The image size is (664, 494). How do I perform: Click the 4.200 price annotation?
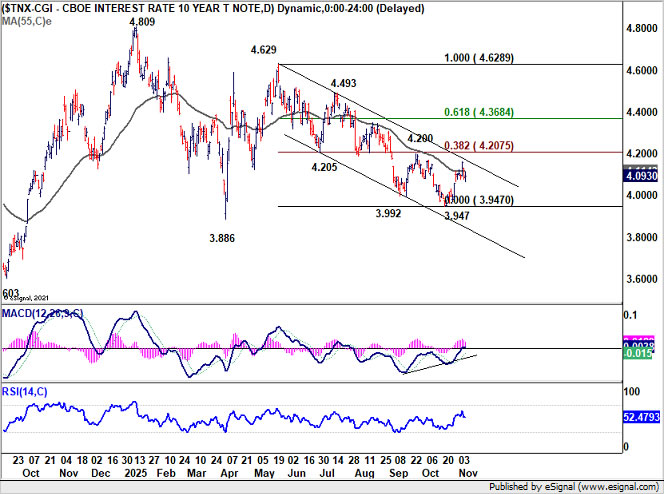click(x=420, y=138)
